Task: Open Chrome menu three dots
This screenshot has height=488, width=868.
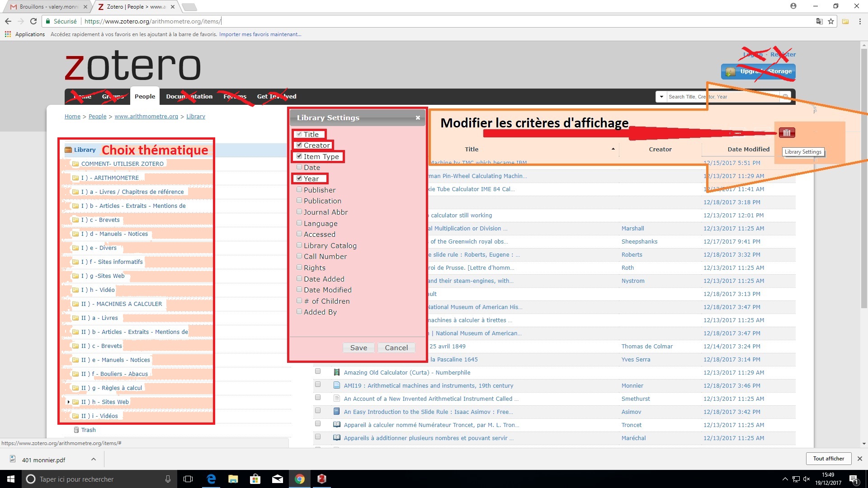Action: (859, 21)
